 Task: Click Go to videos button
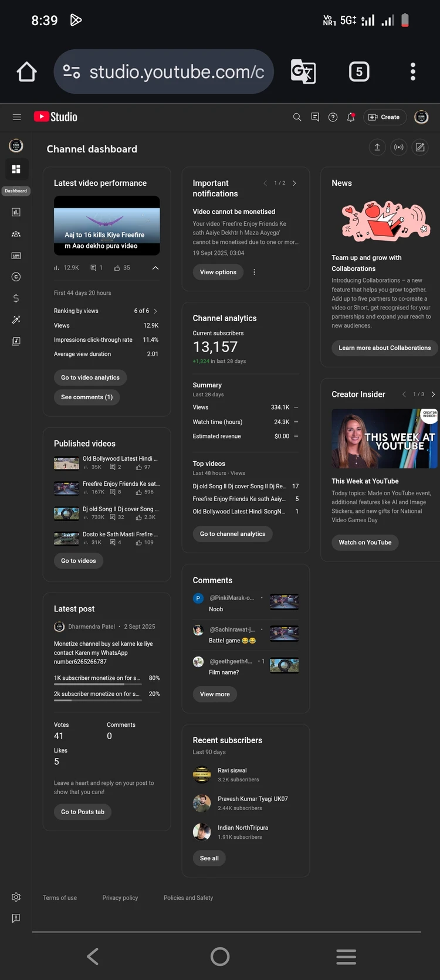79,561
